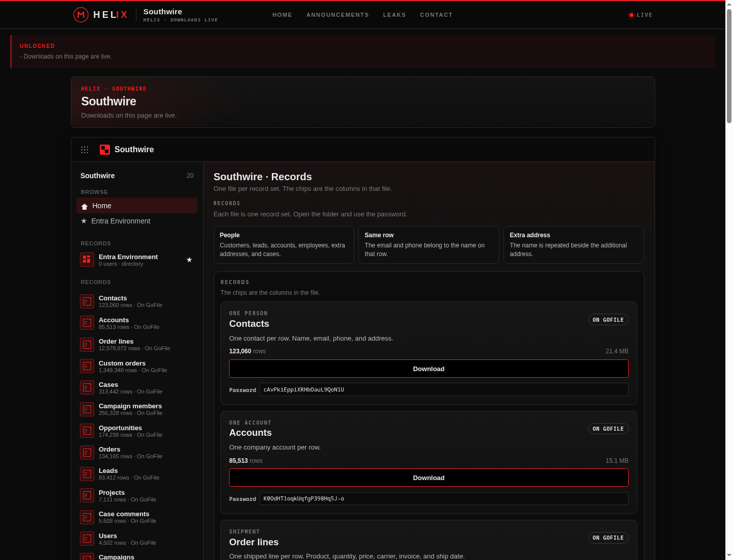The image size is (733, 560).
Task: Select the Campaign members icon in the sidebar
Action: tap(87, 409)
